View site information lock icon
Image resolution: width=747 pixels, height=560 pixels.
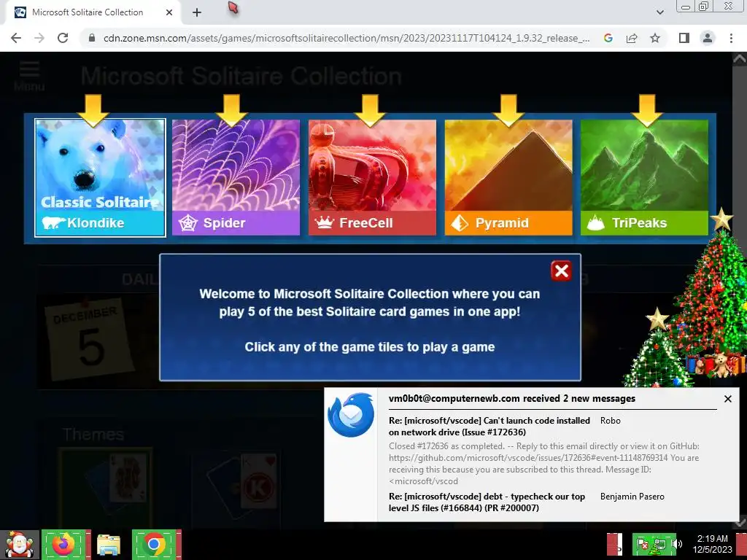92,38
